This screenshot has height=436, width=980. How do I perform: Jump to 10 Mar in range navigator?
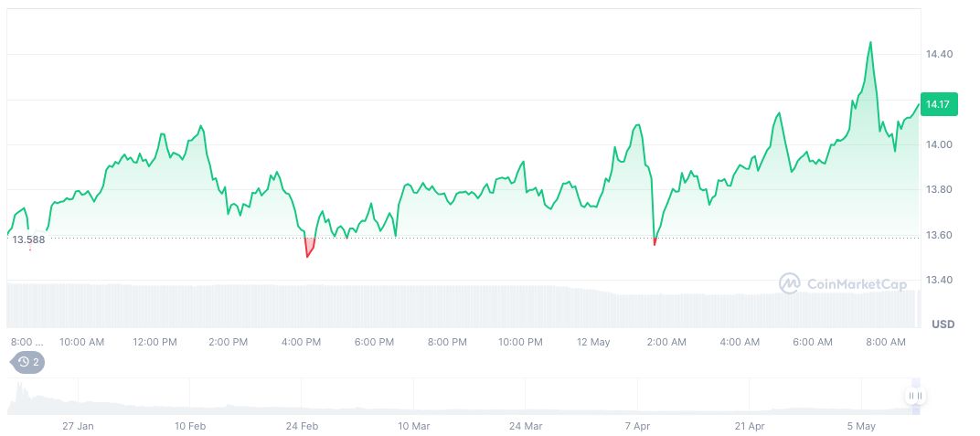point(414,426)
